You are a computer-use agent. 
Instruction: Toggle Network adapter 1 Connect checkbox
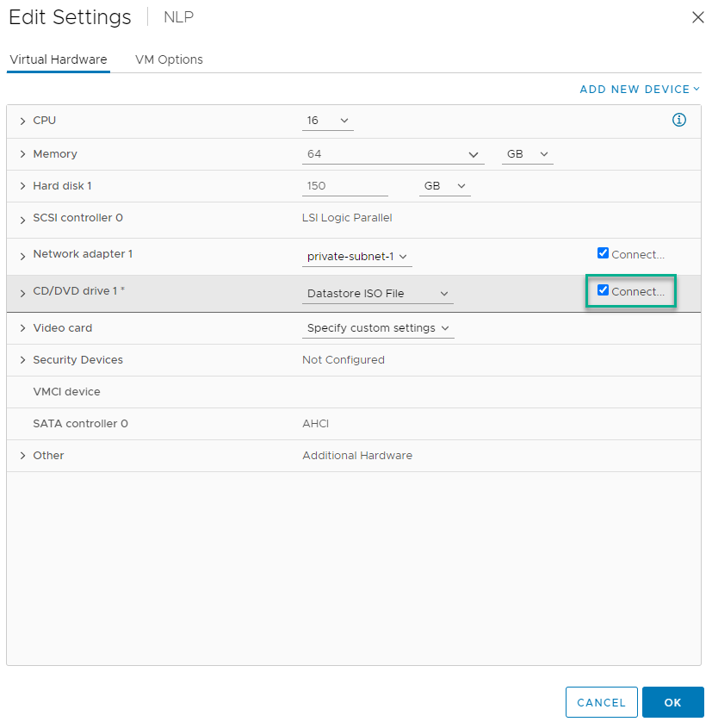(603, 253)
